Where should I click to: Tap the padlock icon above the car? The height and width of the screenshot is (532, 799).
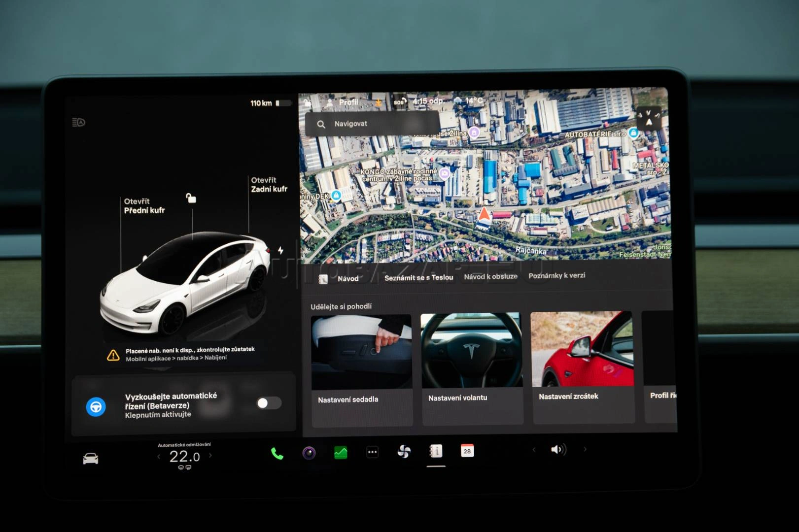[x=191, y=198]
